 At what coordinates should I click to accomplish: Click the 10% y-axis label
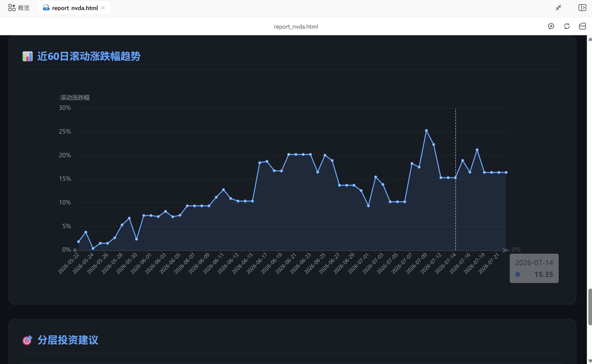pos(65,203)
